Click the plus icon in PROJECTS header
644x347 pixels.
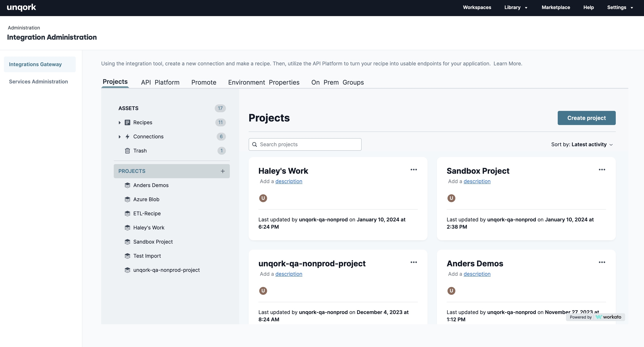tap(223, 171)
